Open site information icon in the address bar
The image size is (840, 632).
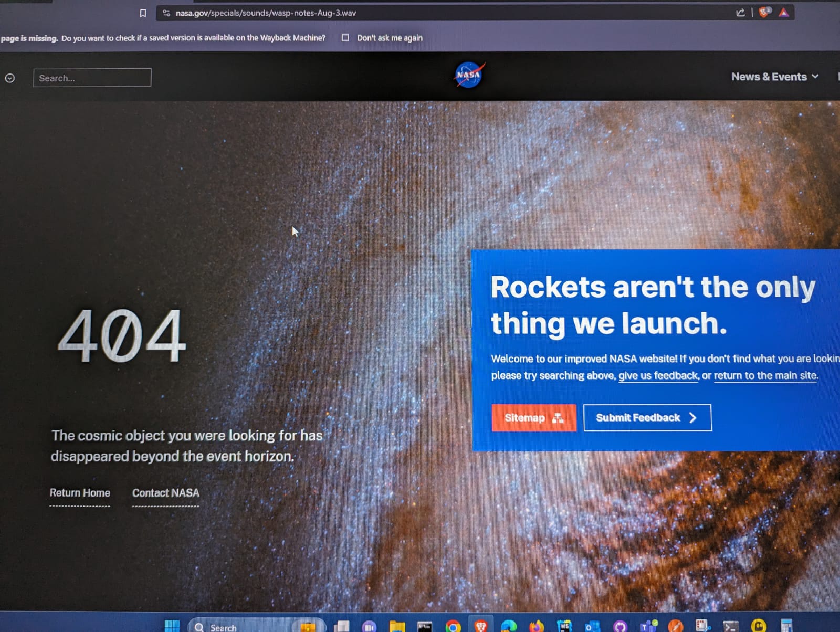coord(166,13)
